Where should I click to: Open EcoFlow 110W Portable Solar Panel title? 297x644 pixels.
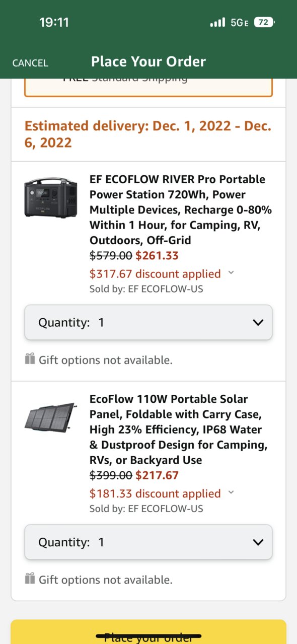pyautogui.click(x=179, y=430)
